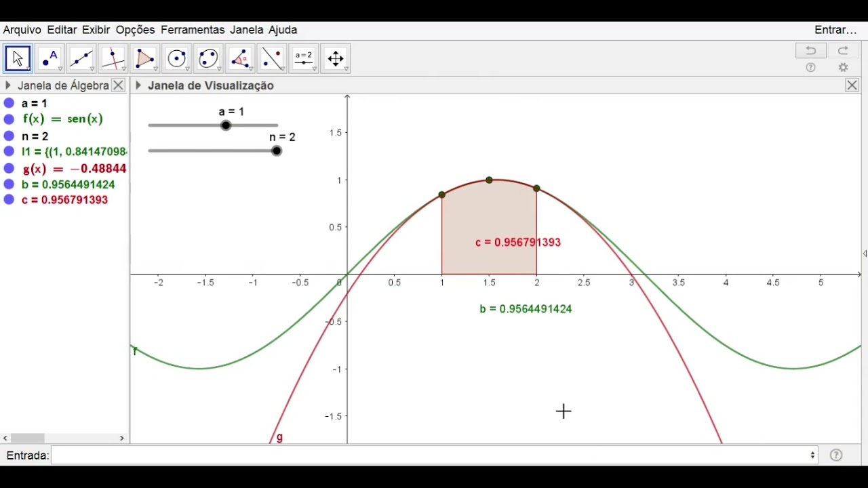Toggle visibility of f(x) = sen(x)
The image size is (868, 488).
9,119
